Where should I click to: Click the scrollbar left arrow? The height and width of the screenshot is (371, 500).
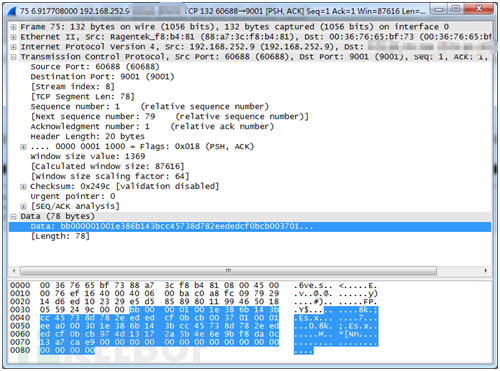click(14, 270)
